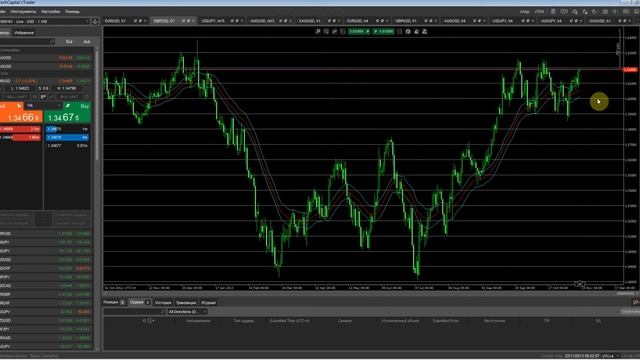This screenshot has height=360, width=640.
Task: Focus the symbol search field
Action: coord(27,42)
